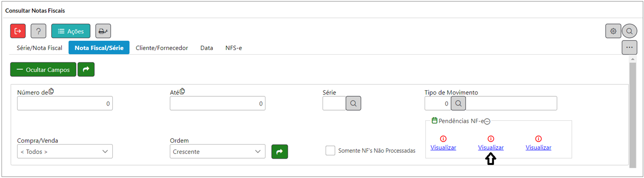Screen dimensions: 644x178
Task: Click the round magnifier search icon
Action: 629,31
